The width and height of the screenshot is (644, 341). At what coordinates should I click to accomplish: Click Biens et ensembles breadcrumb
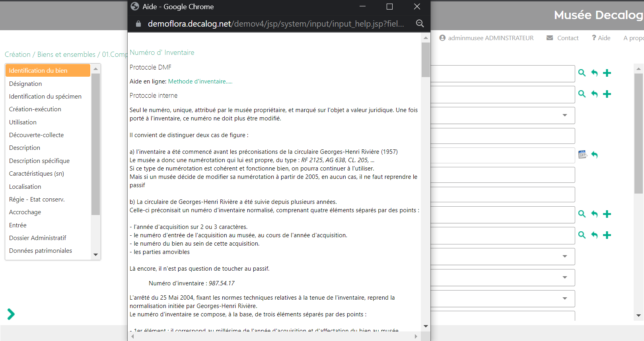coord(66,54)
